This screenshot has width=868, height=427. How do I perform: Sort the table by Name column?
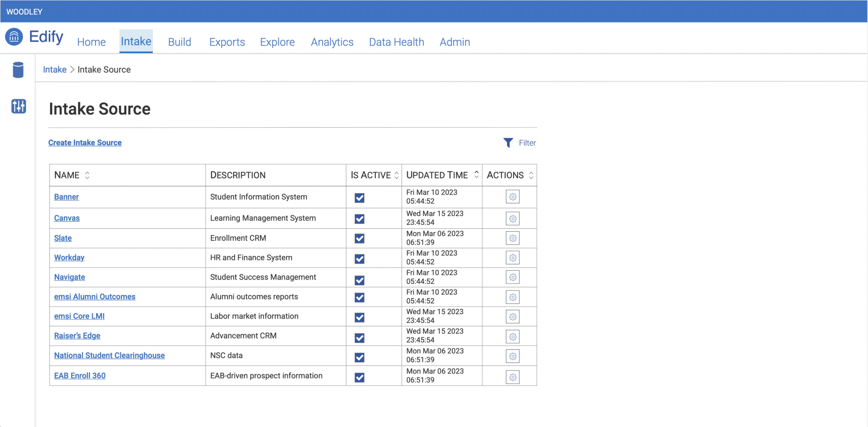click(87, 175)
